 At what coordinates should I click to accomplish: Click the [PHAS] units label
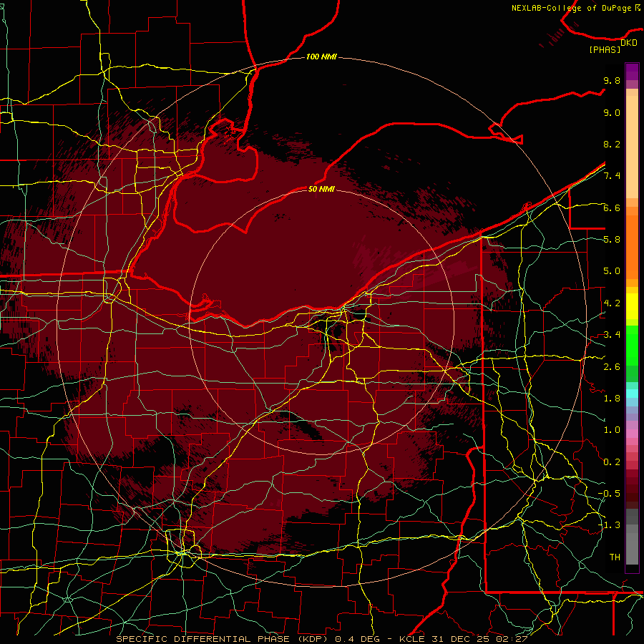click(x=605, y=49)
